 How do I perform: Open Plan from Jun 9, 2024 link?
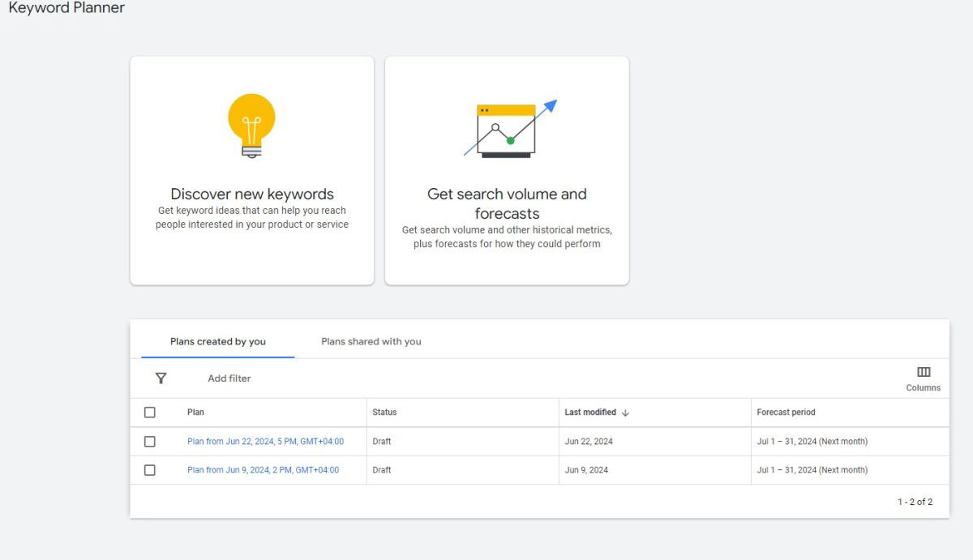tap(263, 470)
